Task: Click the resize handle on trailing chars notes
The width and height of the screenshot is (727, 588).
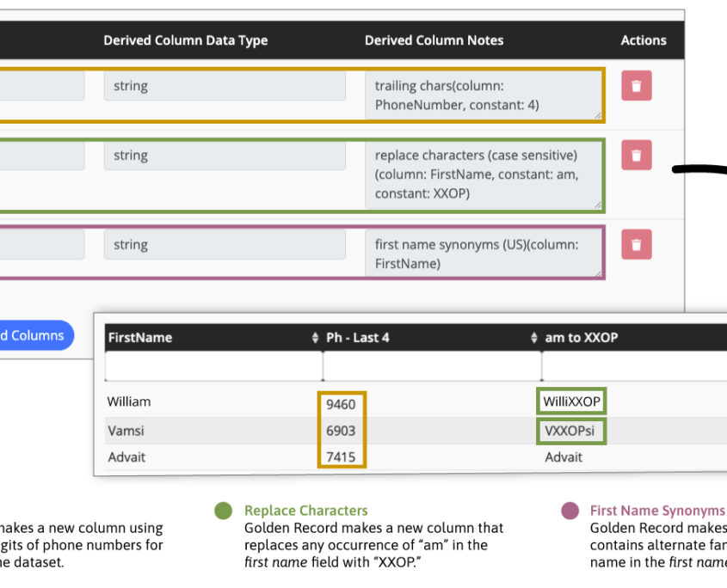Action: coord(596,113)
